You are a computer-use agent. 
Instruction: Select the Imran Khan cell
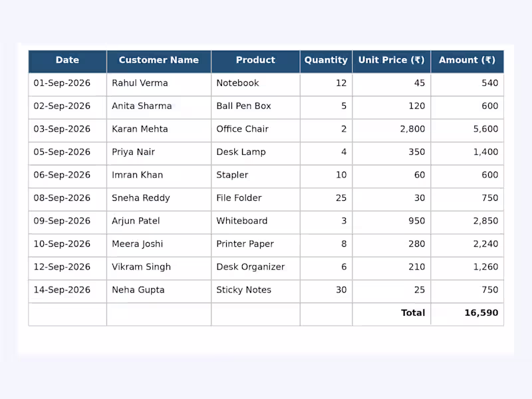[x=159, y=176]
